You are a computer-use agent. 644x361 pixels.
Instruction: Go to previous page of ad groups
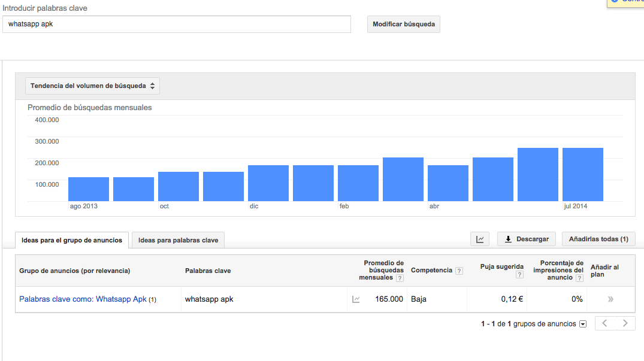pos(604,323)
